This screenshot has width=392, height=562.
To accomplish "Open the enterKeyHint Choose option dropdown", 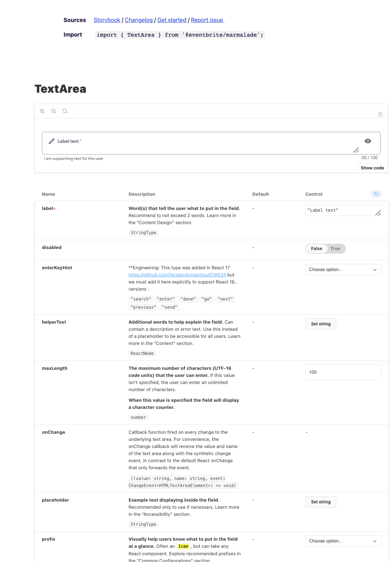I will point(343,269).
